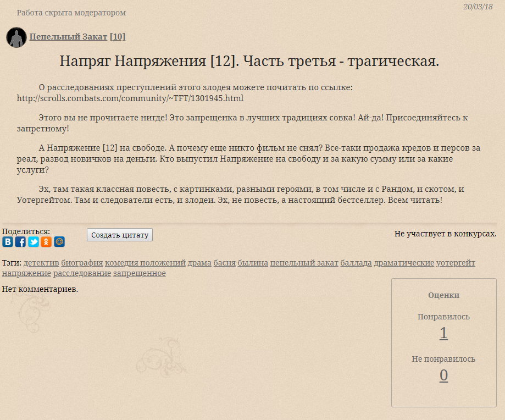The width and height of the screenshot is (505, 420).
Task: Open the пепельный закат tag
Action: coord(304,263)
